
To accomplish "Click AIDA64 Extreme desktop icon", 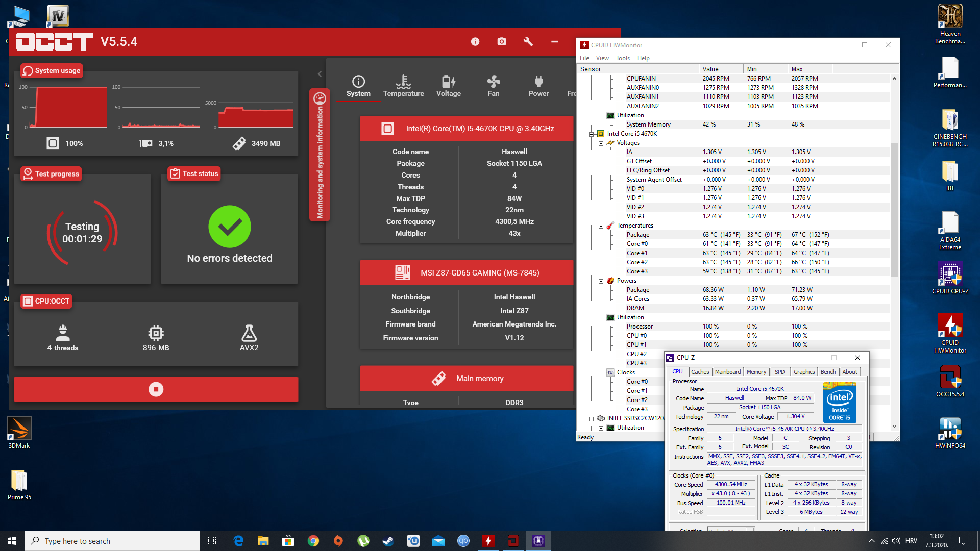I will (950, 230).
